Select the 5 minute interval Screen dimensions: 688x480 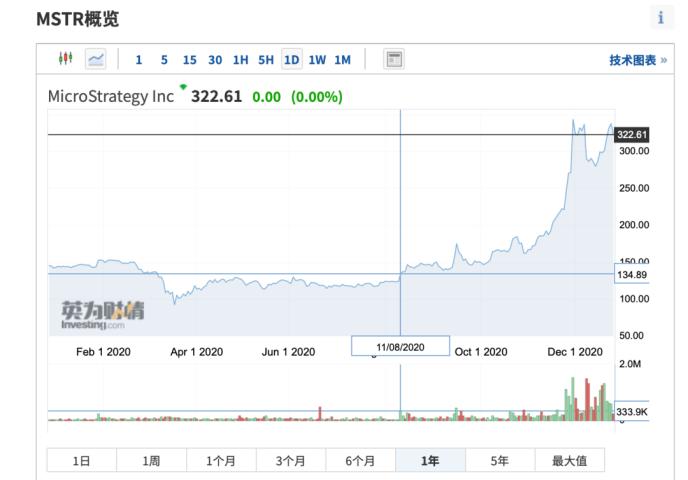click(164, 60)
